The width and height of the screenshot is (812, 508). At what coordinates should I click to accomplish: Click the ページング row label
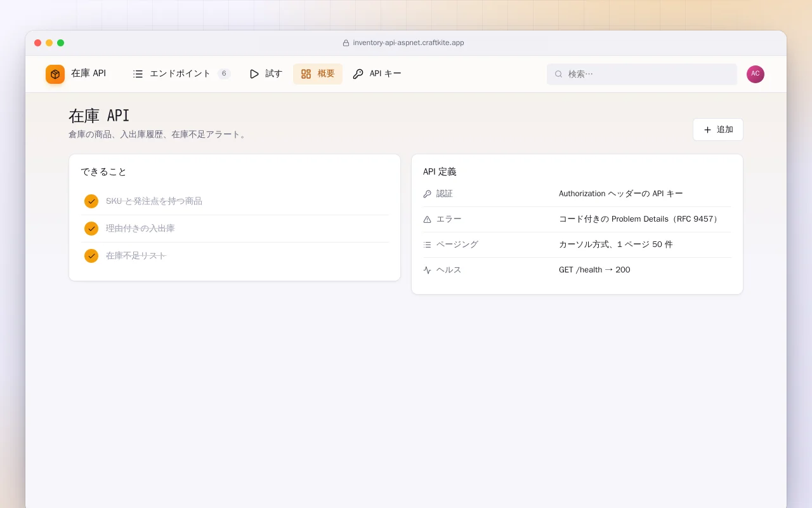point(457,244)
